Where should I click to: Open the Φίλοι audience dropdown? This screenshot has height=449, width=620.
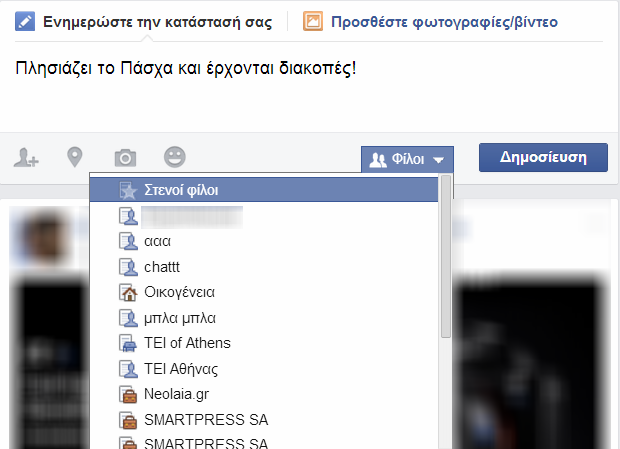click(407, 159)
